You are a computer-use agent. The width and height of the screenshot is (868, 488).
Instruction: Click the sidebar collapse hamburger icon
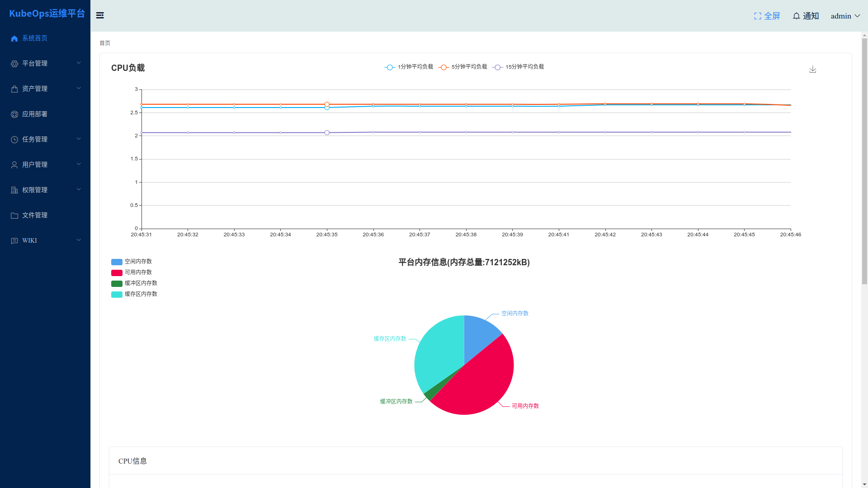(x=100, y=15)
